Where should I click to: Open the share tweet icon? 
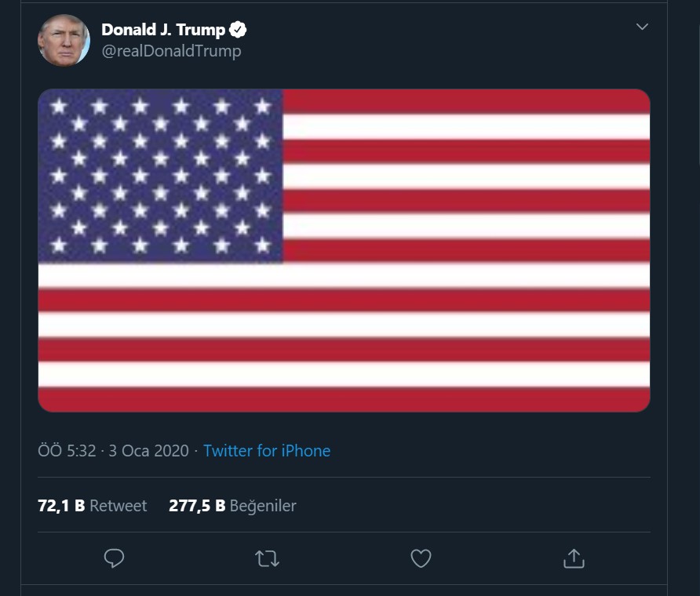[x=574, y=558]
